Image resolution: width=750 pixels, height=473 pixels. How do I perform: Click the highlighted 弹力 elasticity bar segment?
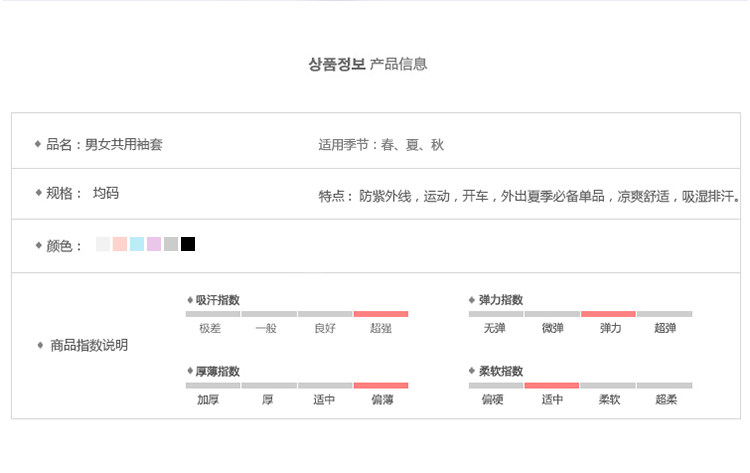tap(608, 314)
